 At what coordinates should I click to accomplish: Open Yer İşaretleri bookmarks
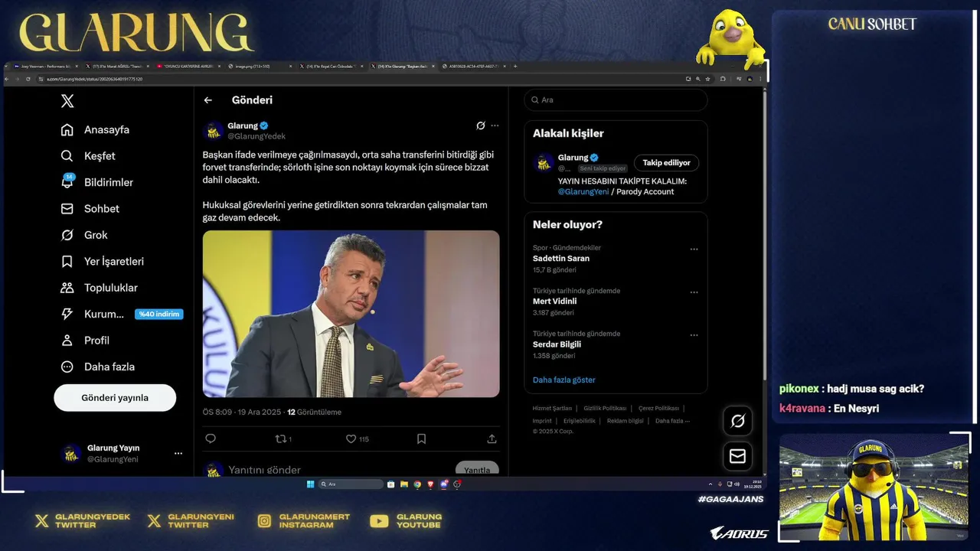[x=102, y=262]
